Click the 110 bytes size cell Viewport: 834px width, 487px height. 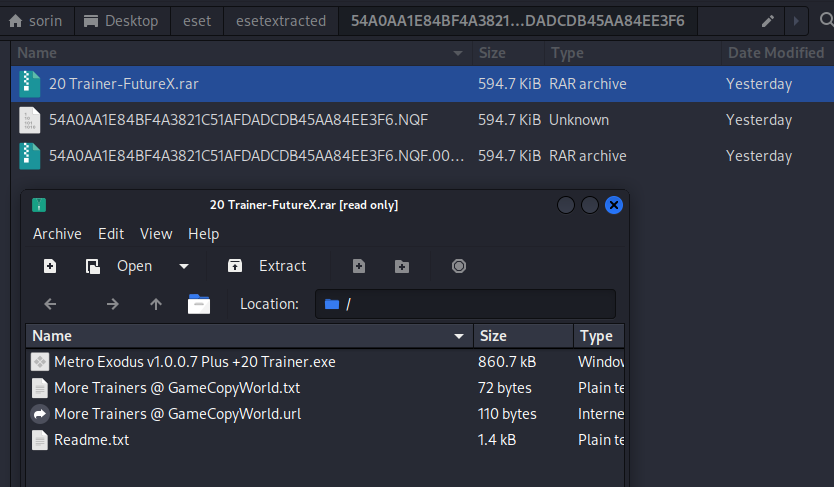pos(507,414)
